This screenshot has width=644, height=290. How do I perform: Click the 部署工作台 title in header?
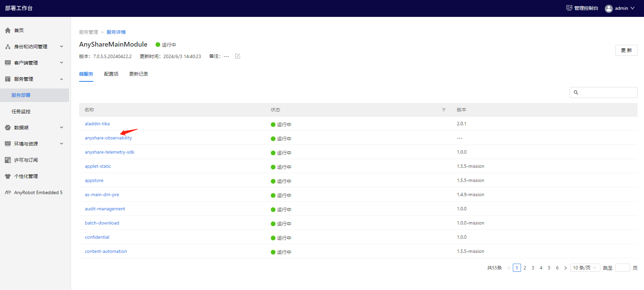pyautogui.click(x=19, y=8)
